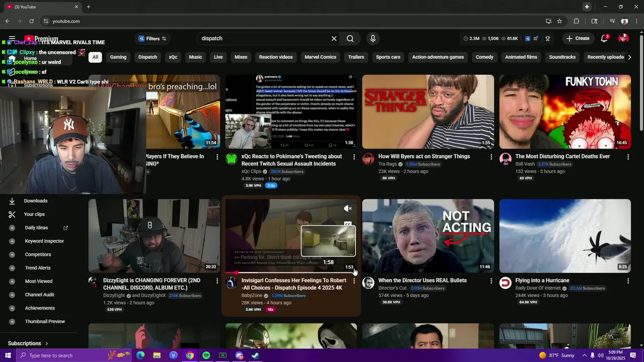
Task: Open more options for DizzyEight video
Action: (x=217, y=281)
